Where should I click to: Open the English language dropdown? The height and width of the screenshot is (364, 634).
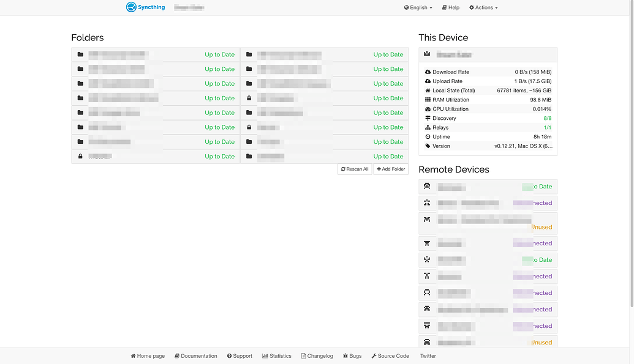click(418, 7)
